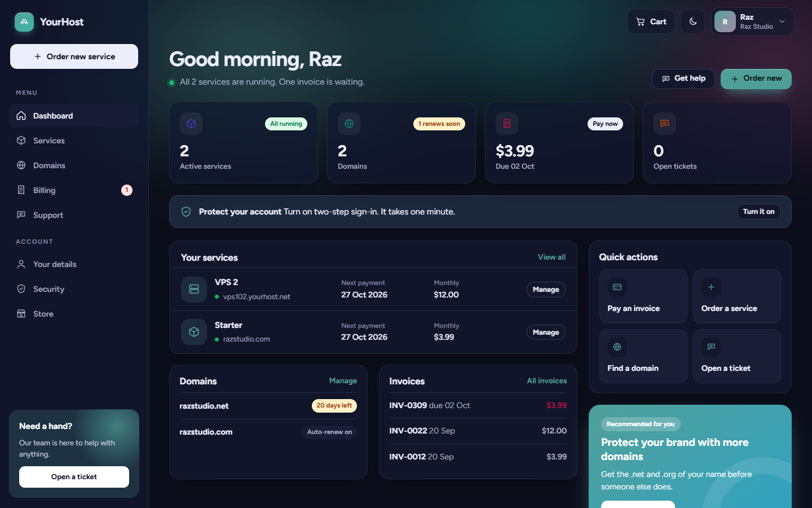Image resolution: width=812 pixels, height=508 pixels.
Task: Click the VPS 2 server icon
Action: 194,289
